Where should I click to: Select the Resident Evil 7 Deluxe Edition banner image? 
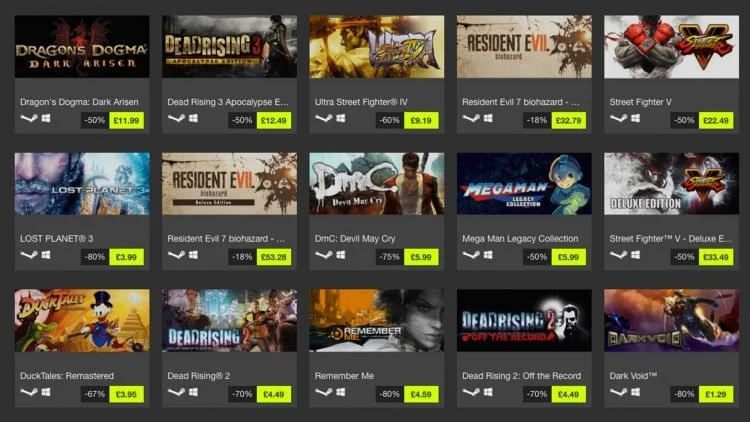click(x=229, y=184)
